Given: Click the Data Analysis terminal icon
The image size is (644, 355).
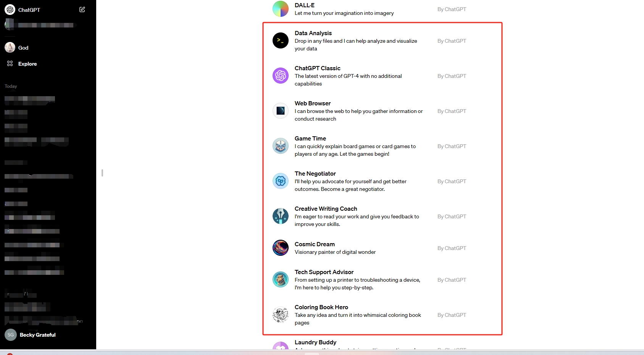Looking at the screenshot, I should pyautogui.click(x=281, y=40).
